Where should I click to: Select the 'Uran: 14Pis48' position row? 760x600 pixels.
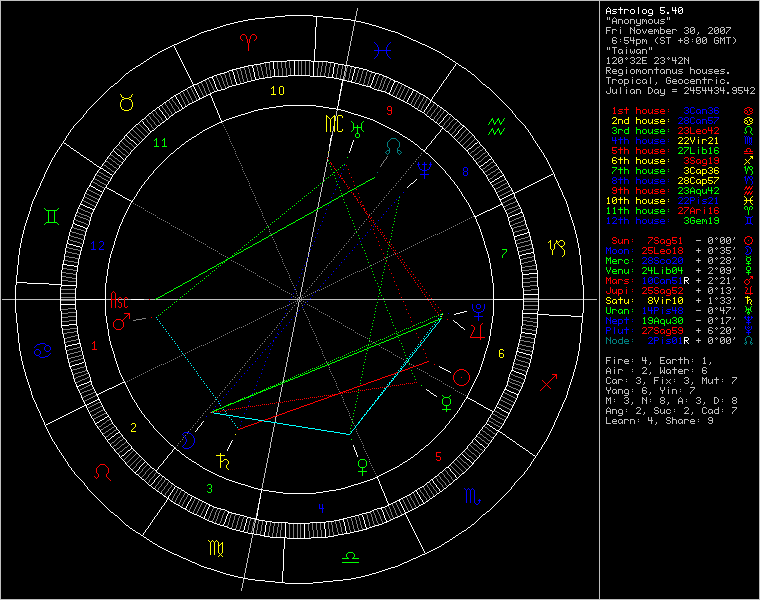pyautogui.click(x=680, y=311)
